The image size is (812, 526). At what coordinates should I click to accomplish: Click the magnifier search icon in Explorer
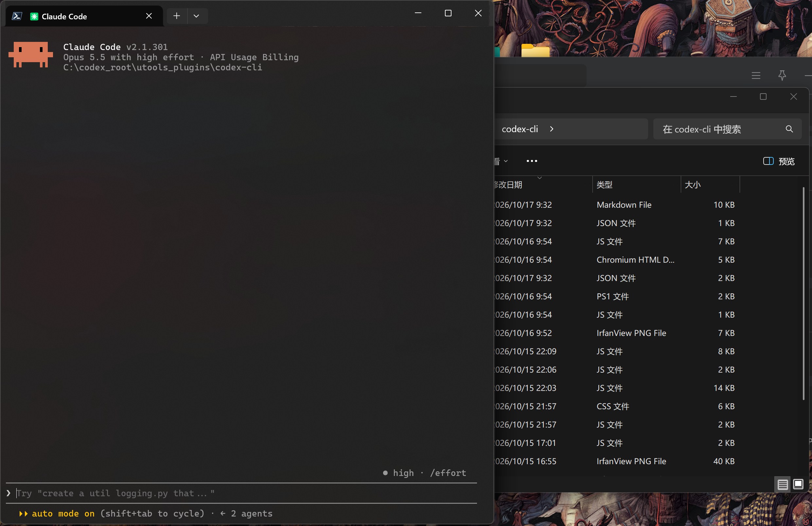[789, 129]
